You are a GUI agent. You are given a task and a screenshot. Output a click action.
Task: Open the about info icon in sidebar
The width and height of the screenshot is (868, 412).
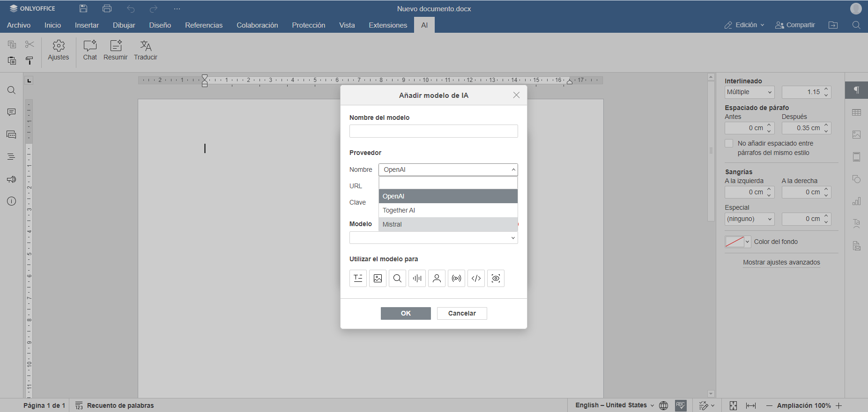click(x=12, y=201)
